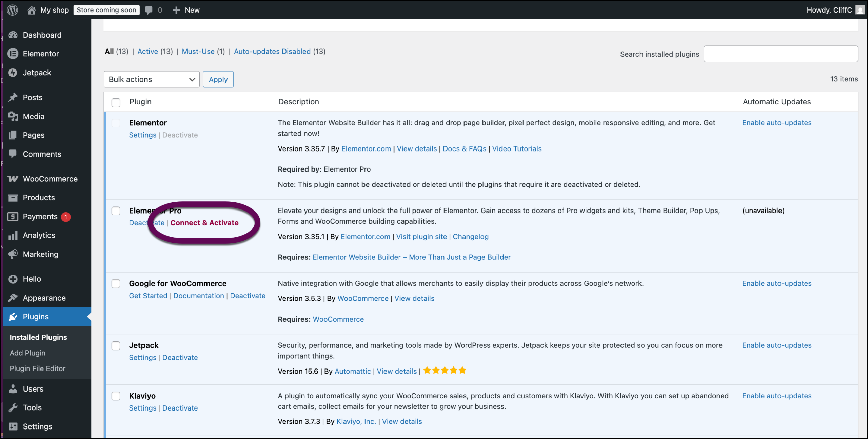The width and height of the screenshot is (868, 439).
Task: Click the Elementor sidebar icon
Action: tap(13, 54)
